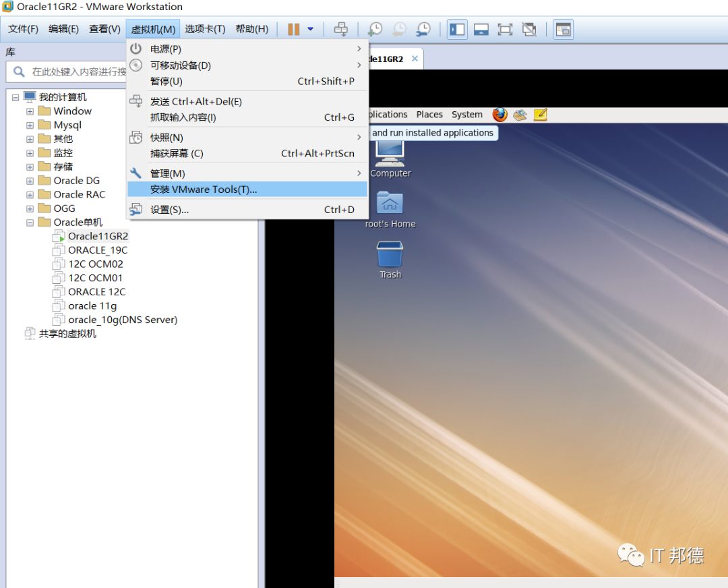The image size is (728, 588).
Task: Expand the Window folder in library
Action: pos(30,111)
